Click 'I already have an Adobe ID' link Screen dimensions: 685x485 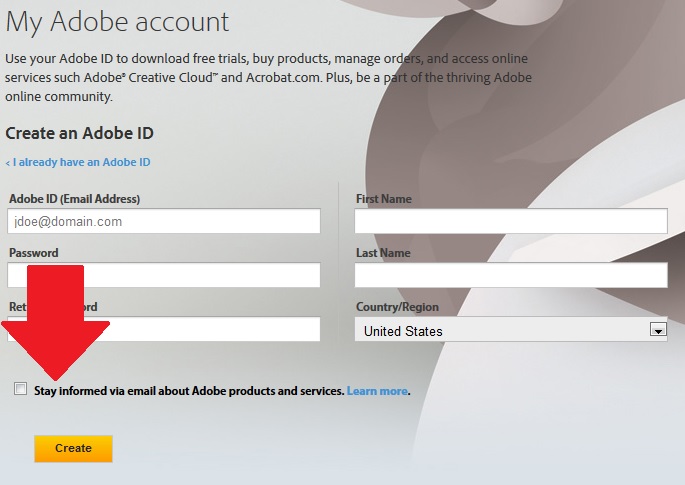coord(78,162)
